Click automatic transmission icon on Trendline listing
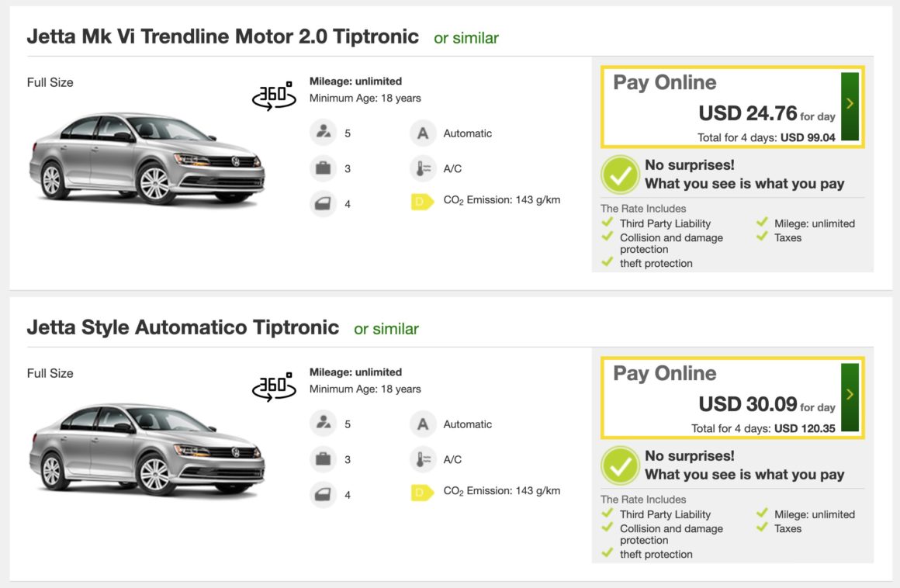Image resolution: width=900 pixels, height=588 pixels. [423, 133]
